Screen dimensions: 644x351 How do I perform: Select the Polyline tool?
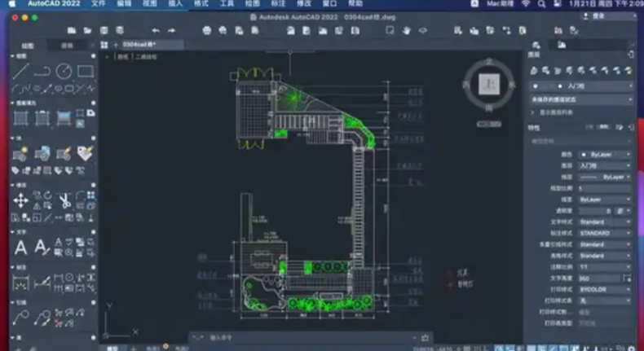coord(42,72)
